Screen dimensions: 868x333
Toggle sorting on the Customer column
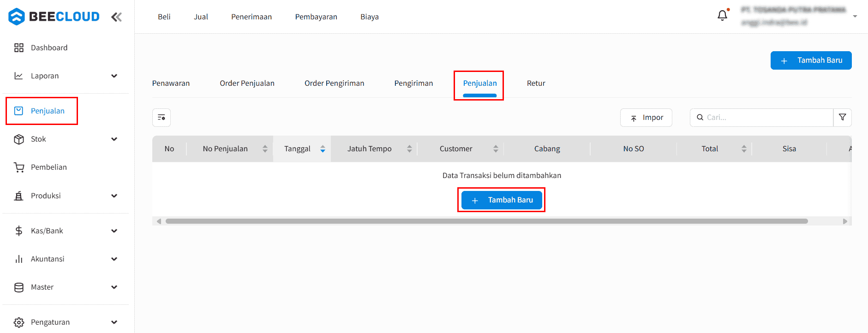tap(496, 149)
